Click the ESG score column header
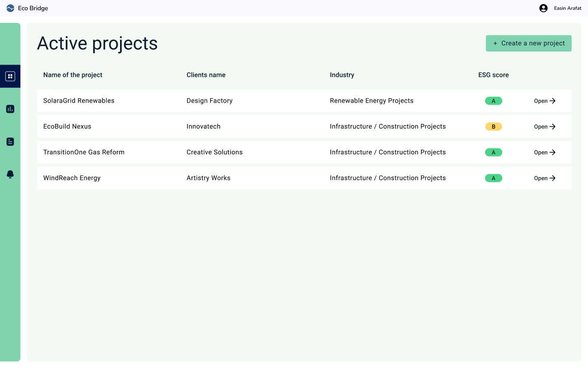 pos(493,75)
